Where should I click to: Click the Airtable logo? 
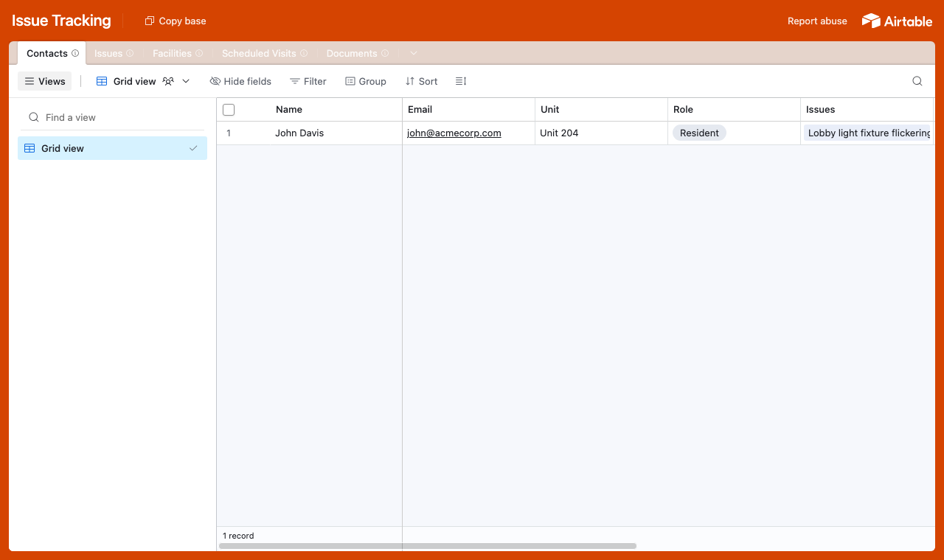(x=897, y=21)
